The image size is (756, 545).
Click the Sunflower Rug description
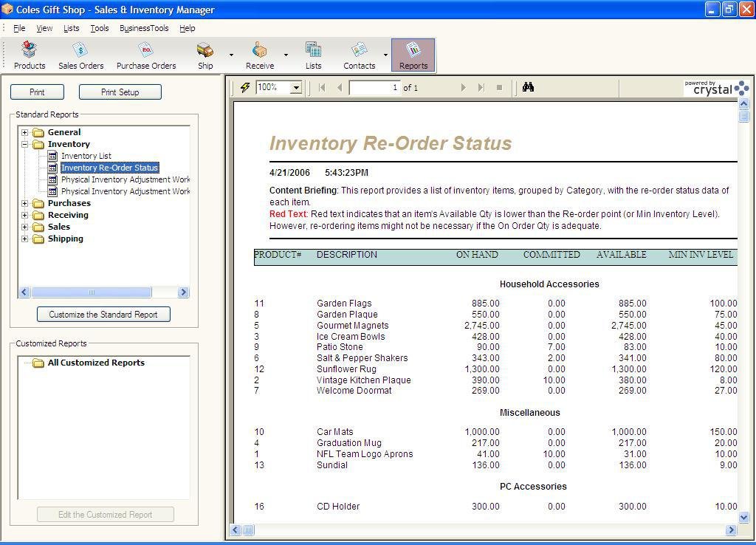[347, 369]
